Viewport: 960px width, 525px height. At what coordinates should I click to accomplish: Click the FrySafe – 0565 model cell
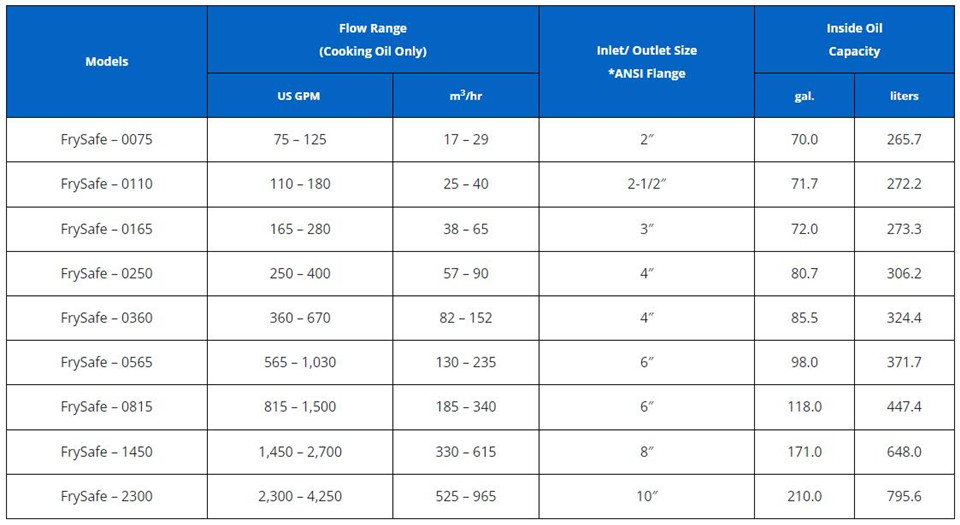[107, 362]
